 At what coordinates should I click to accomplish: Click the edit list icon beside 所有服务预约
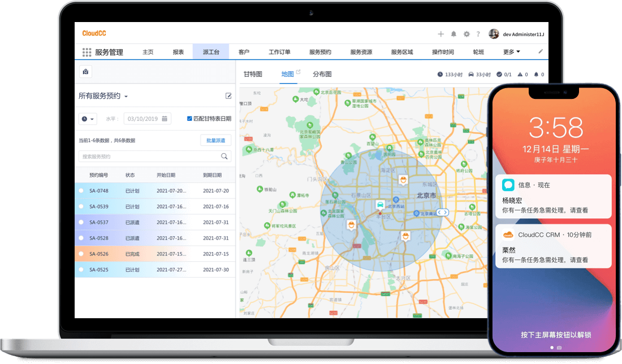(x=228, y=96)
